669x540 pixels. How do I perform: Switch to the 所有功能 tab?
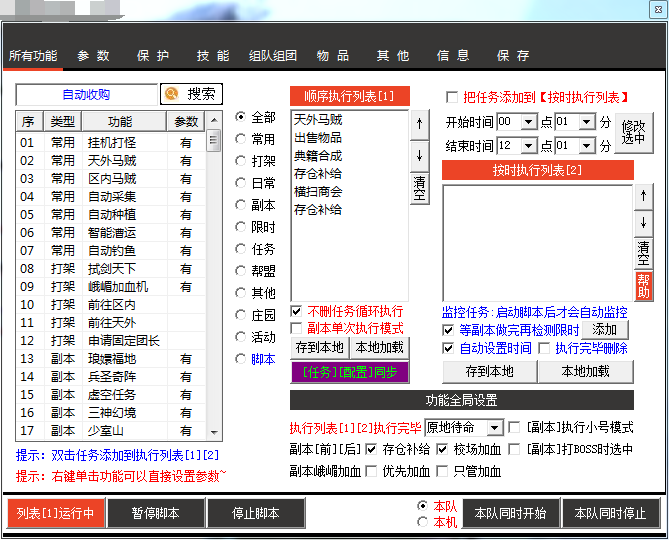tap(33, 56)
